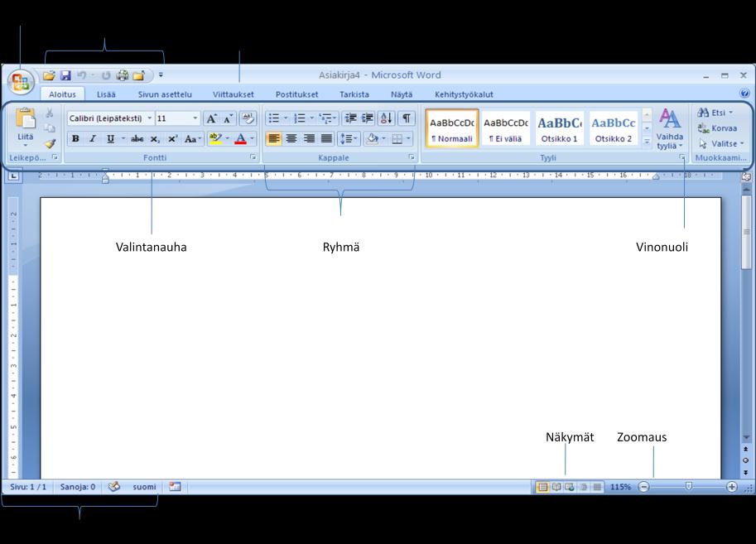Screen dimensions: 756x544
Task: Justify the paragraph text
Action: [x=326, y=139]
